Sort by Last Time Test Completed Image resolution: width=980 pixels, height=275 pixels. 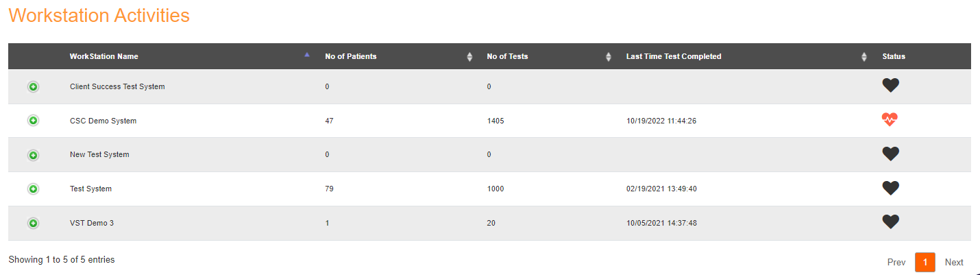point(864,57)
